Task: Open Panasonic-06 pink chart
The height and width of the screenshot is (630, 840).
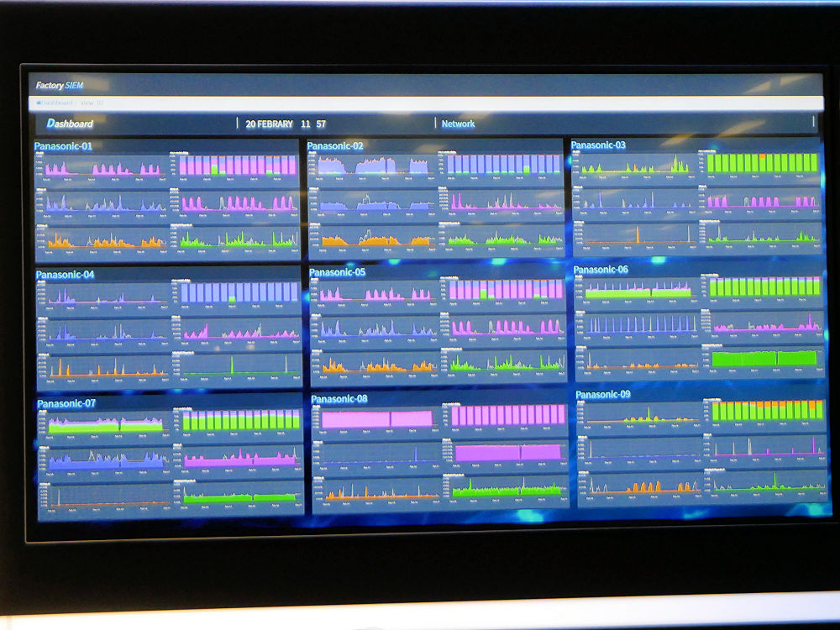Action: click(763, 324)
